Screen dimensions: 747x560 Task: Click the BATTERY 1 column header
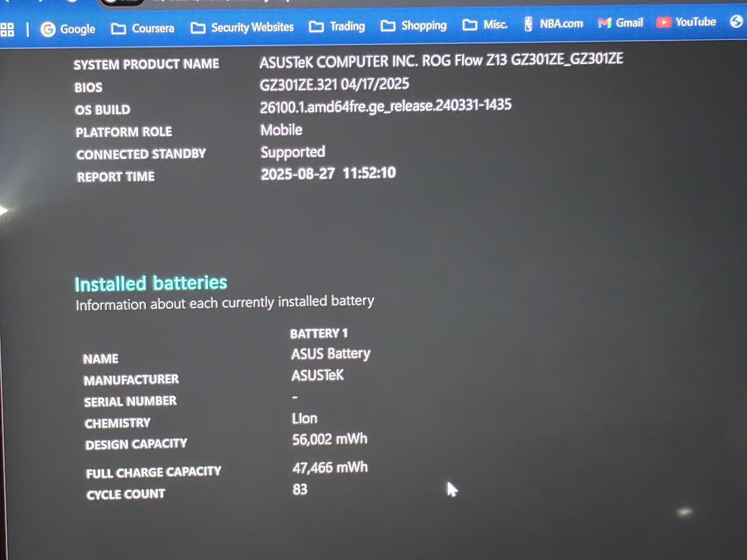point(319,333)
